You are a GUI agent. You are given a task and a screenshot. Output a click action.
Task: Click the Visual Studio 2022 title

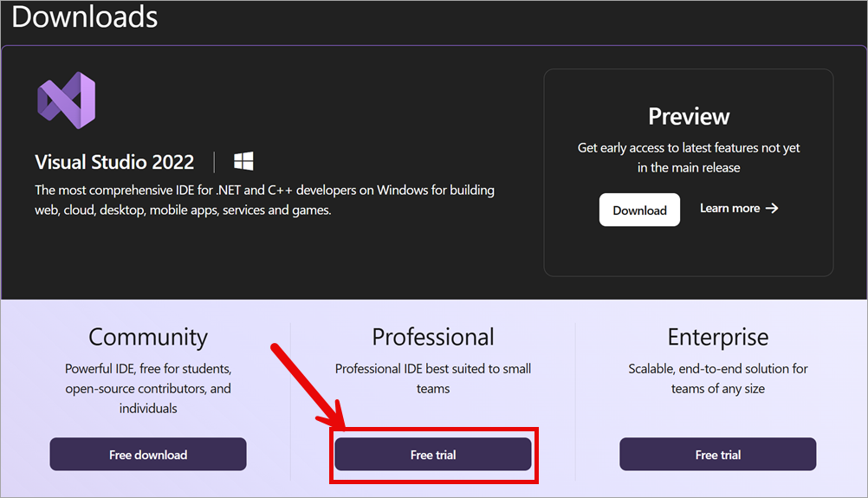pyautogui.click(x=114, y=162)
